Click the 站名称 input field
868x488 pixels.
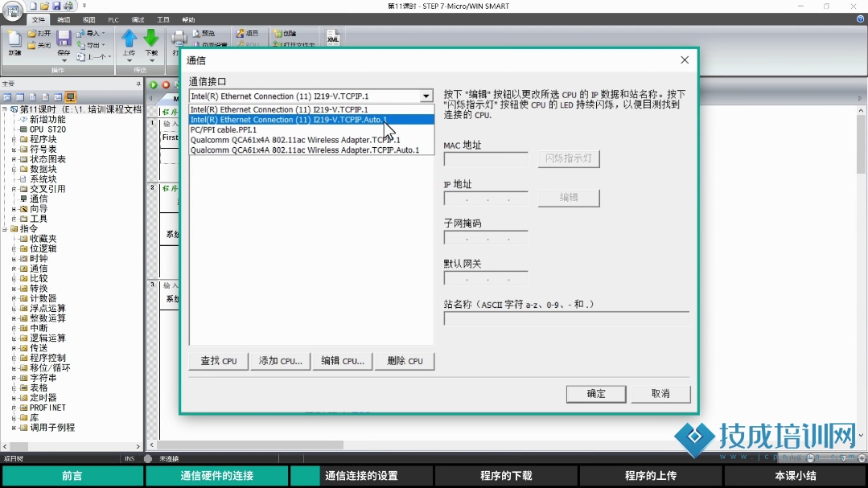point(566,318)
